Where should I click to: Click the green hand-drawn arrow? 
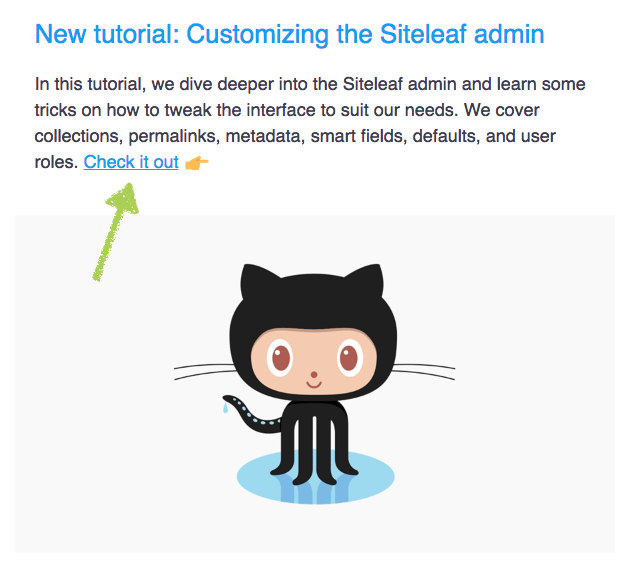point(116,232)
